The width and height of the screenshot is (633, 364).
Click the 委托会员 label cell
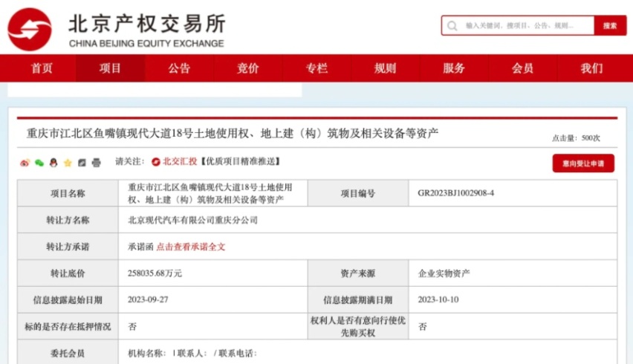(68, 353)
